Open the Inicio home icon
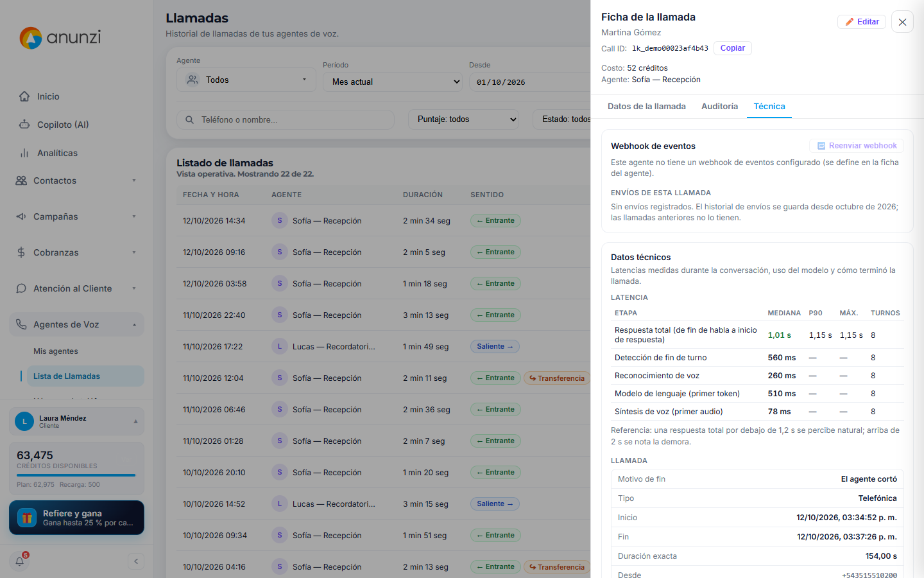Screen dimensions: 924x578 point(24,96)
